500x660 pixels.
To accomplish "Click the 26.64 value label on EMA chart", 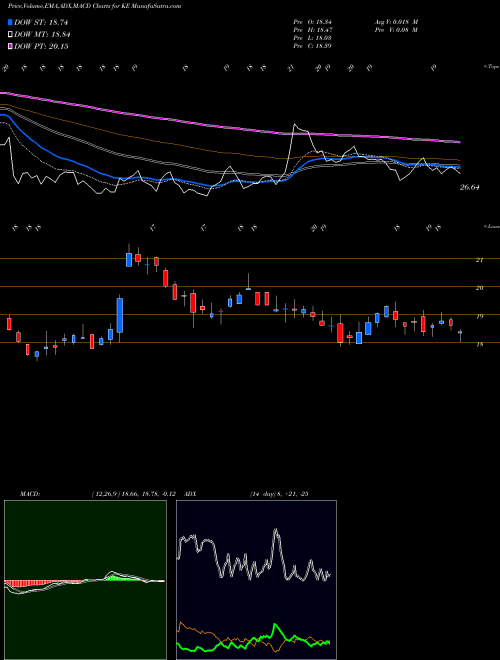I will (469, 187).
